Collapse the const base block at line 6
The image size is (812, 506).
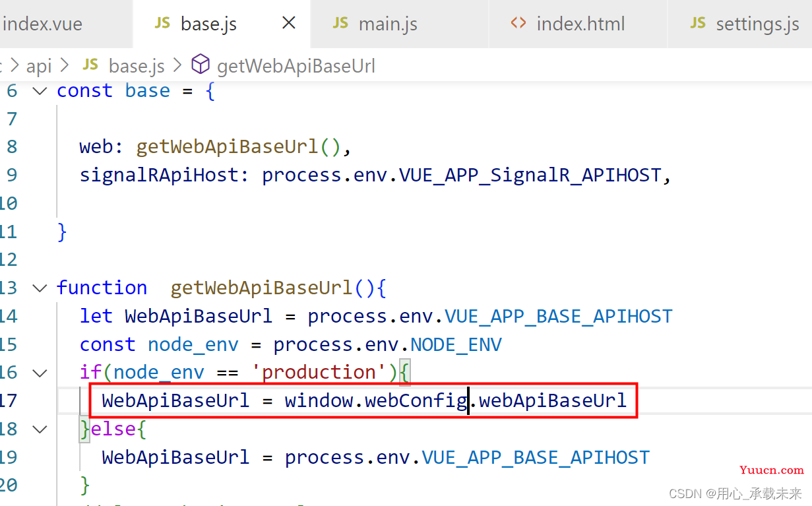pyautogui.click(x=40, y=91)
